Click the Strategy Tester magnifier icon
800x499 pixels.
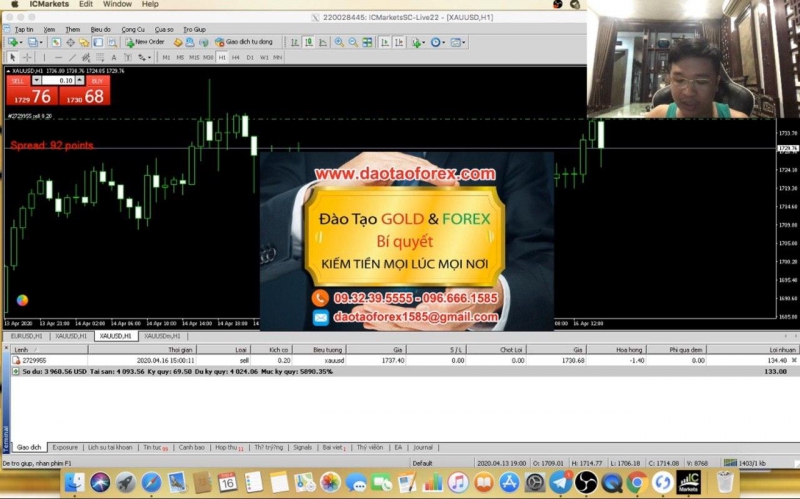pyautogui.click(x=112, y=42)
